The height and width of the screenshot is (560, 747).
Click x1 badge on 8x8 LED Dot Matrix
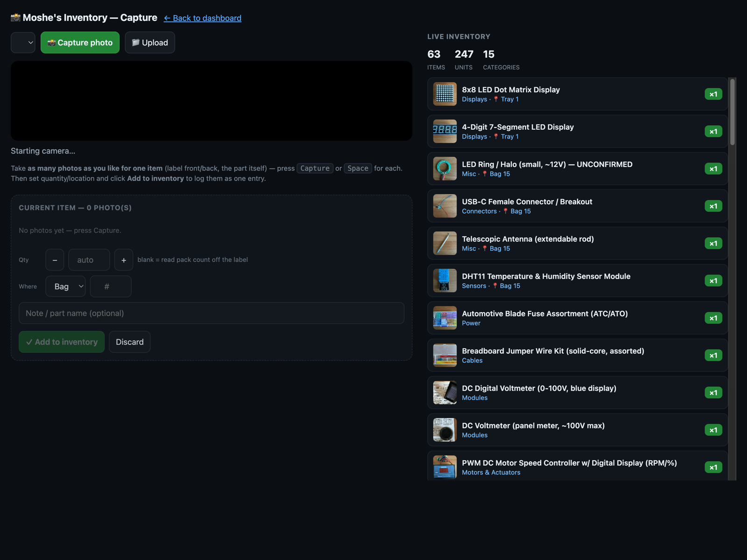pos(713,94)
